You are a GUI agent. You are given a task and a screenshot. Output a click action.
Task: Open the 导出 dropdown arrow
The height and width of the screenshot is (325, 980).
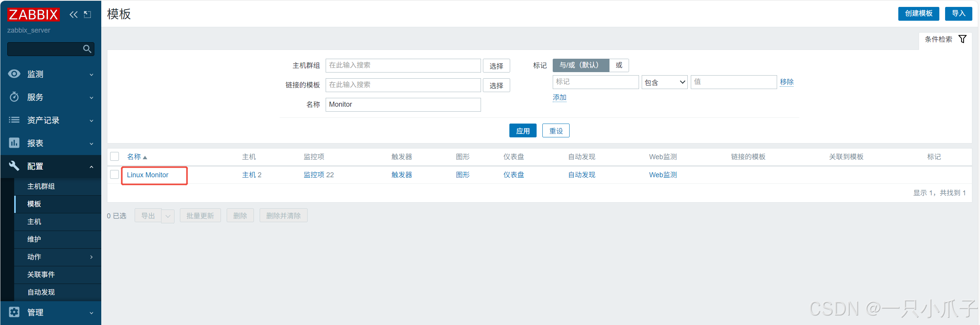(x=168, y=216)
